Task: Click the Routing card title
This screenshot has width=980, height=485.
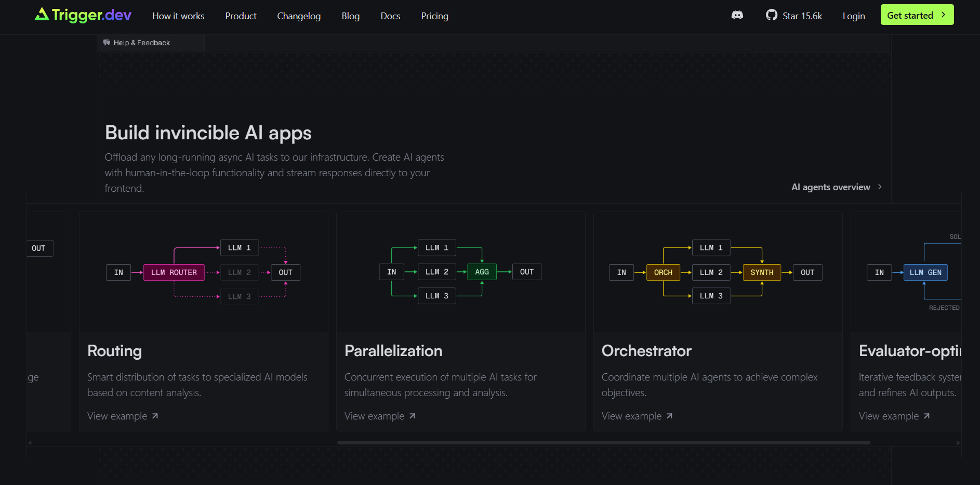Action: [114, 351]
